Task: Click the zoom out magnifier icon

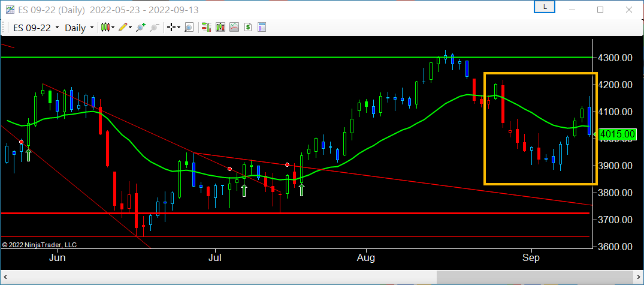Action: click(x=155, y=28)
